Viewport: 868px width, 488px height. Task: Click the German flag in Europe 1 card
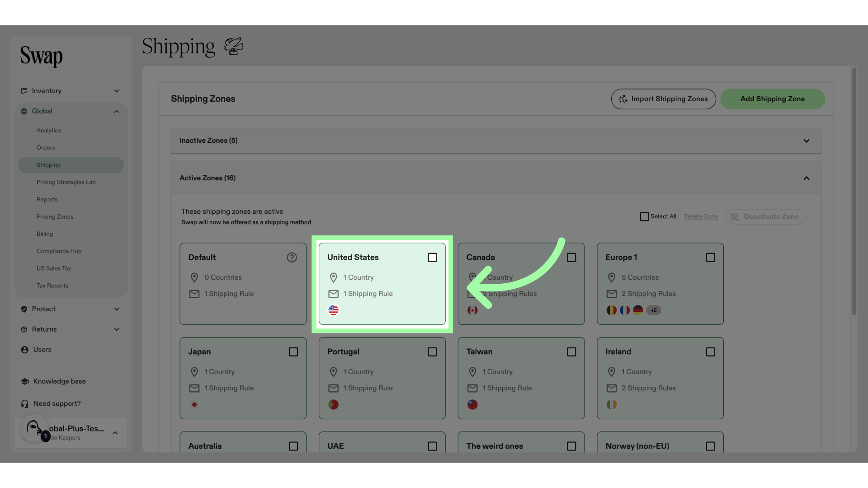(638, 310)
